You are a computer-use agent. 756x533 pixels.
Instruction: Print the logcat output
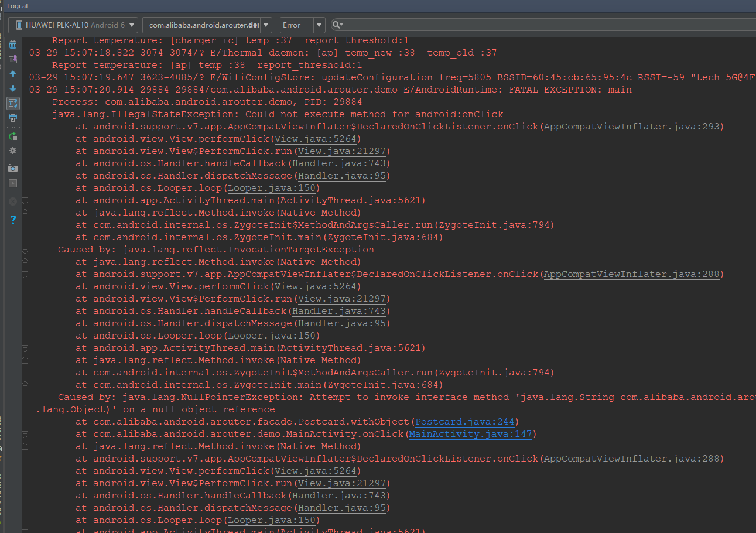(13, 118)
